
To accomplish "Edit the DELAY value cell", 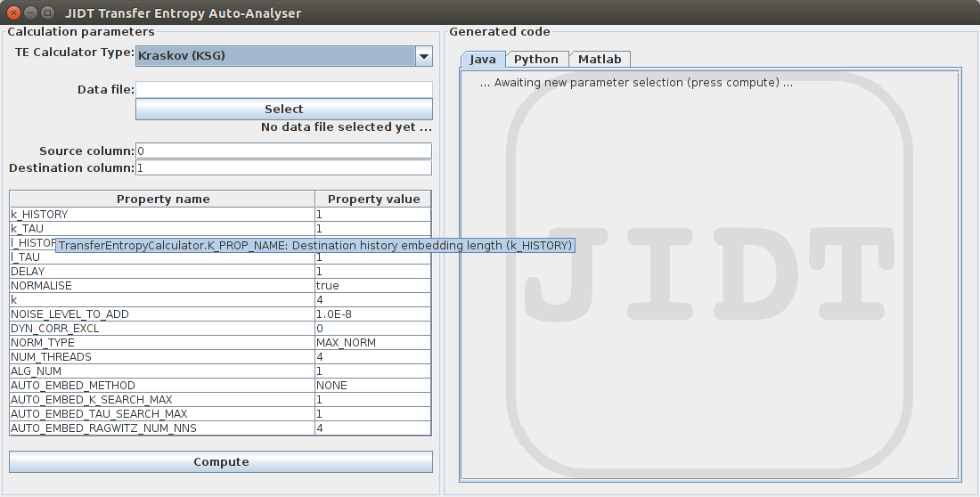I will point(373,272).
